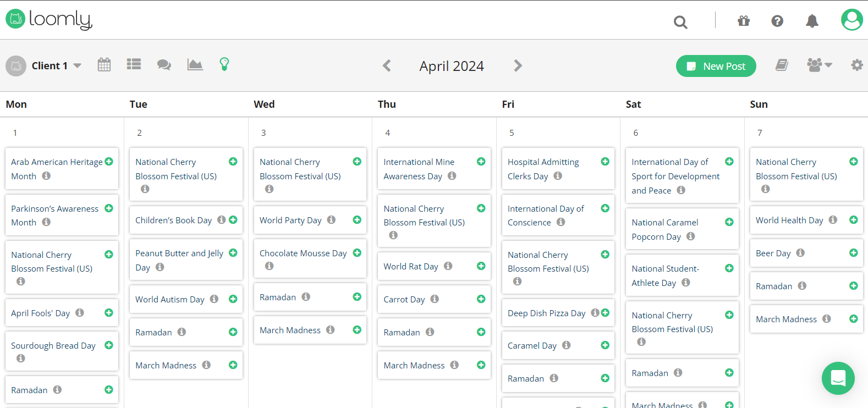The width and height of the screenshot is (868, 408).
Task: Go to the next month arrow
Action: click(518, 66)
